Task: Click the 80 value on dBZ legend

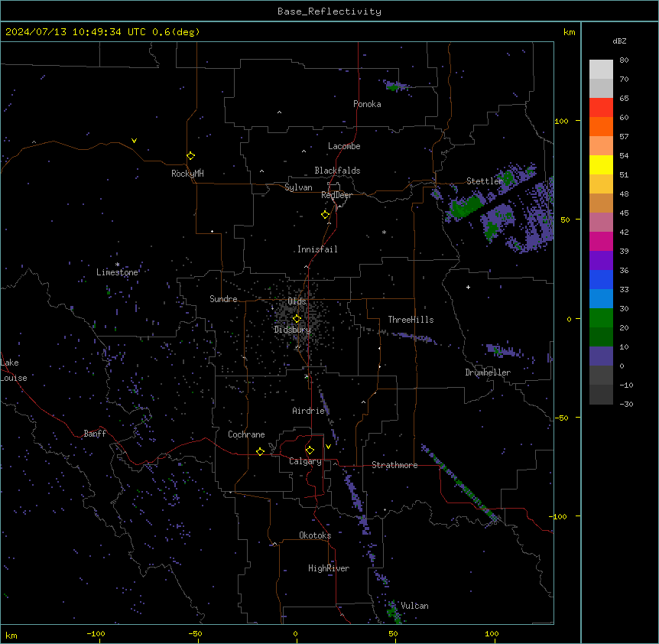Action: click(x=624, y=60)
